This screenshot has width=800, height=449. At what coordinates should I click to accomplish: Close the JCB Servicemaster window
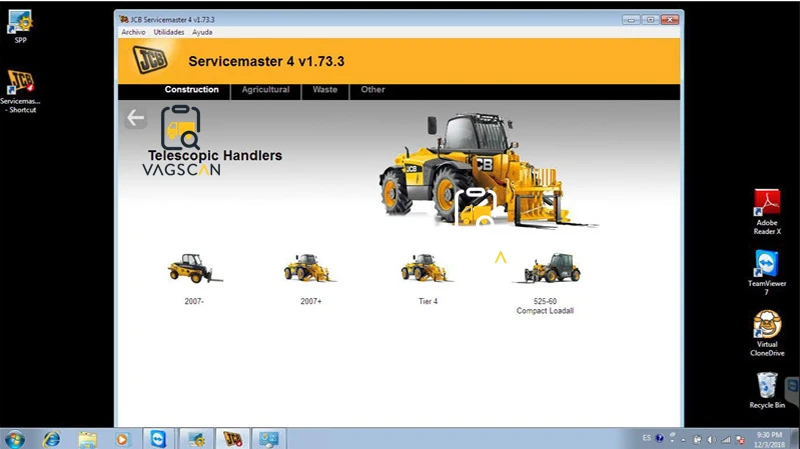[669, 20]
